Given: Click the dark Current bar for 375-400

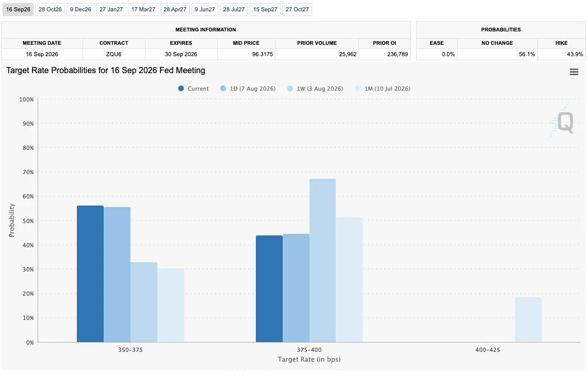Looking at the screenshot, I should click(269, 289).
